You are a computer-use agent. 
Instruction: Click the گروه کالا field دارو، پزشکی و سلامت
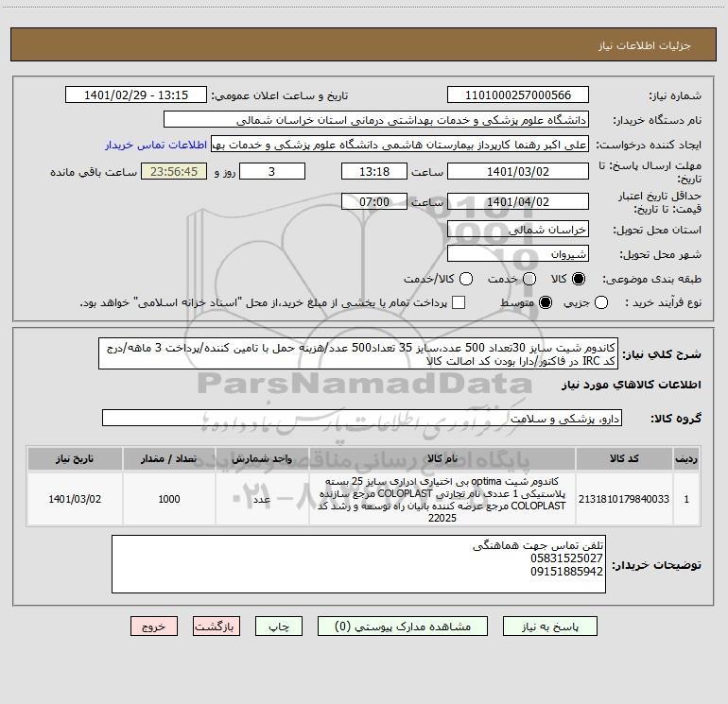point(362,418)
